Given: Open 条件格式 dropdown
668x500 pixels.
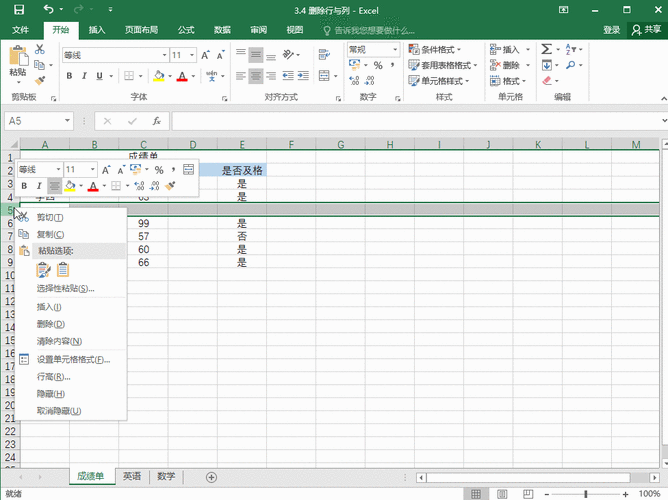Looking at the screenshot, I should click(435, 49).
